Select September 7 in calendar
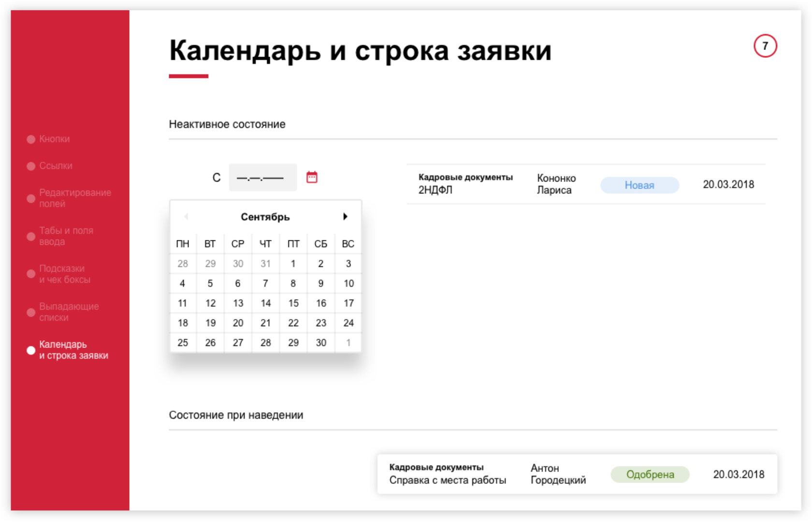812x522 pixels. pyautogui.click(x=265, y=283)
